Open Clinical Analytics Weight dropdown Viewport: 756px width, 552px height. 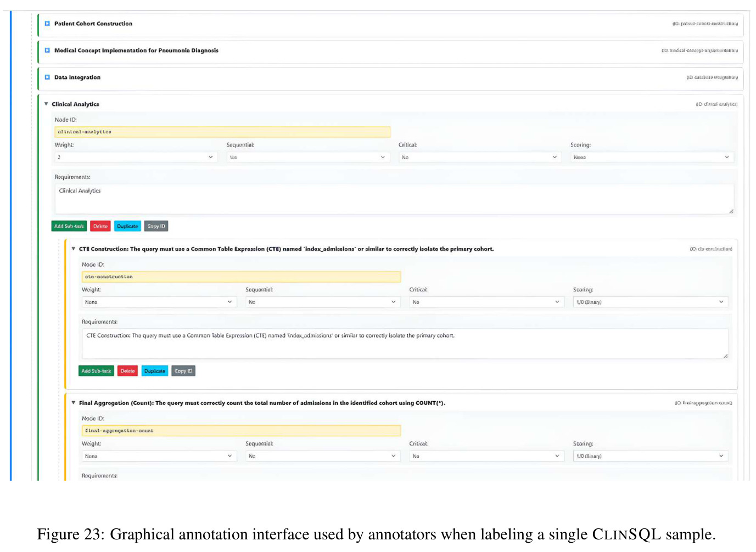pyautogui.click(x=136, y=157)
